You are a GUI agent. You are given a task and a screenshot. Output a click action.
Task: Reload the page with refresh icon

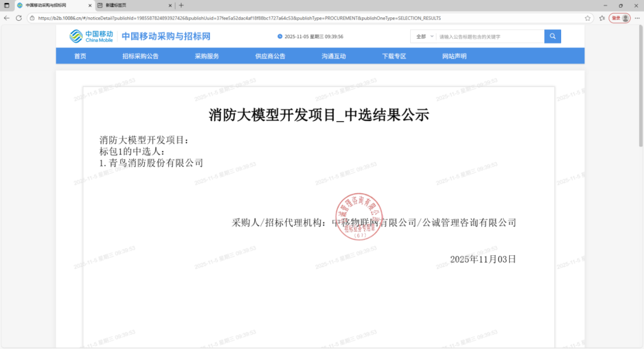pyautogui.click(x=19, y=18)
